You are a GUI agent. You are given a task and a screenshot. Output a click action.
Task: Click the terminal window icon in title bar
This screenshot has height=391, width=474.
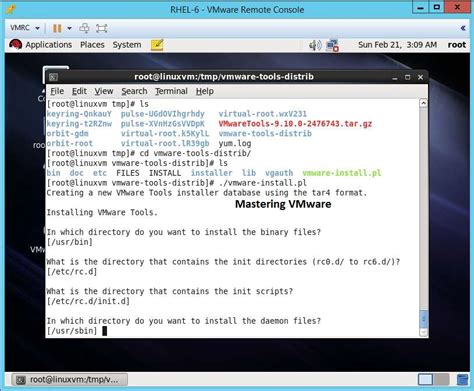tap(53, 77)
